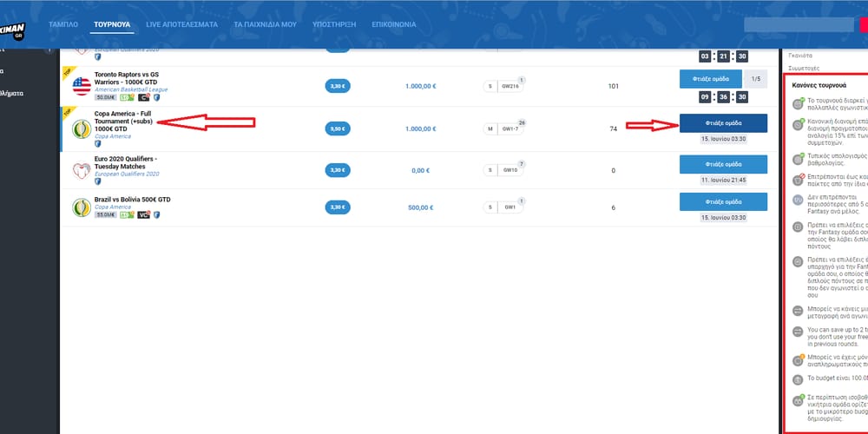The width and height of the screenshot is (868, 434).
Task: Click the 11. Ιουνίου 21:45 date label
Action: (724, 181)
